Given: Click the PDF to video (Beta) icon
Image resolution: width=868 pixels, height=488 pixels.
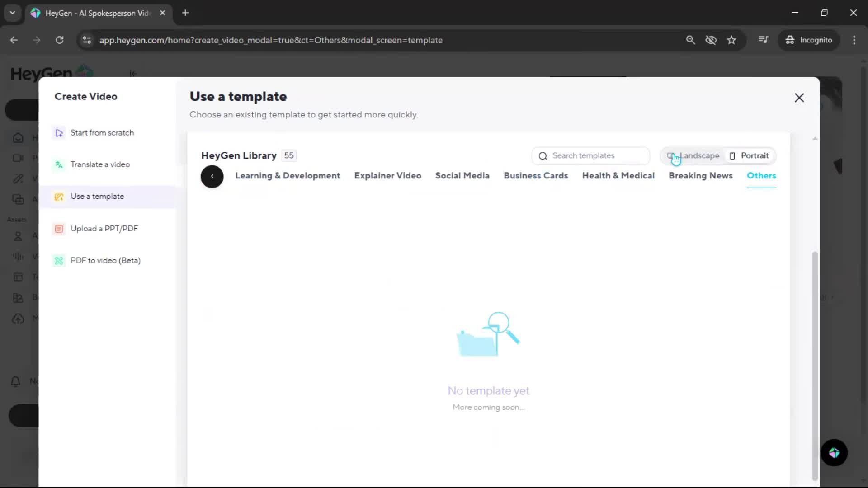Looking at the screenshot, I should pyautogui.click(x=59, y=261).
